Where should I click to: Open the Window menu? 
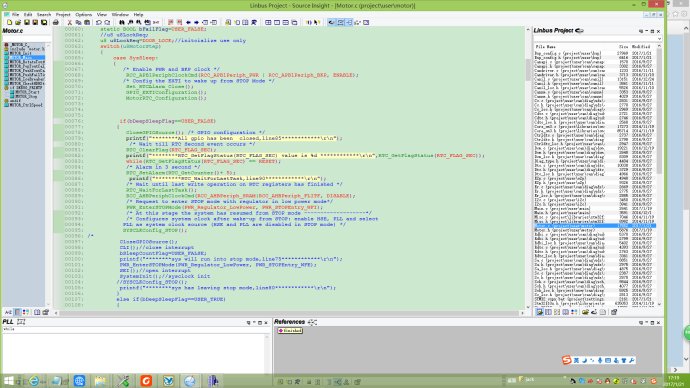[120, 15]
